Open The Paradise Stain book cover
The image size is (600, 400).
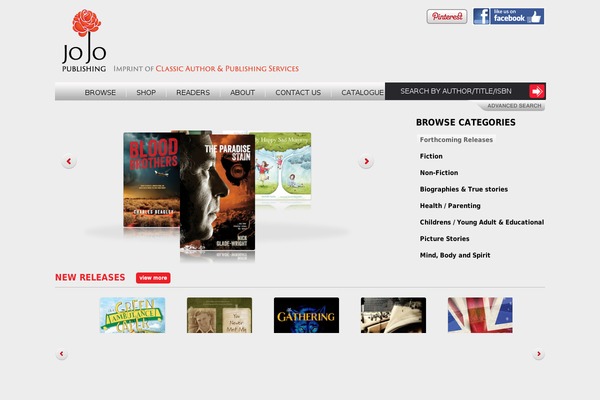click(217, 191)
